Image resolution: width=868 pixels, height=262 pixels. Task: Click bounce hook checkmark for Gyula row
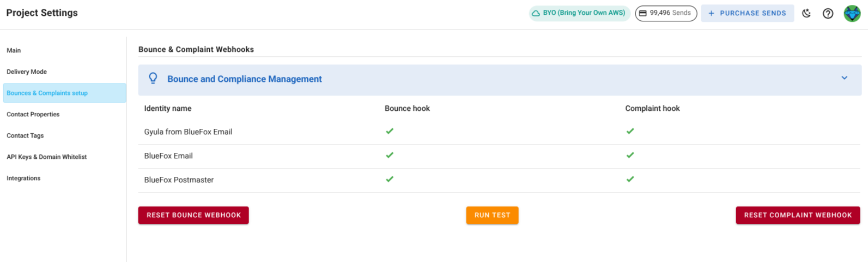pyautogui.click(x=390, y=131)
